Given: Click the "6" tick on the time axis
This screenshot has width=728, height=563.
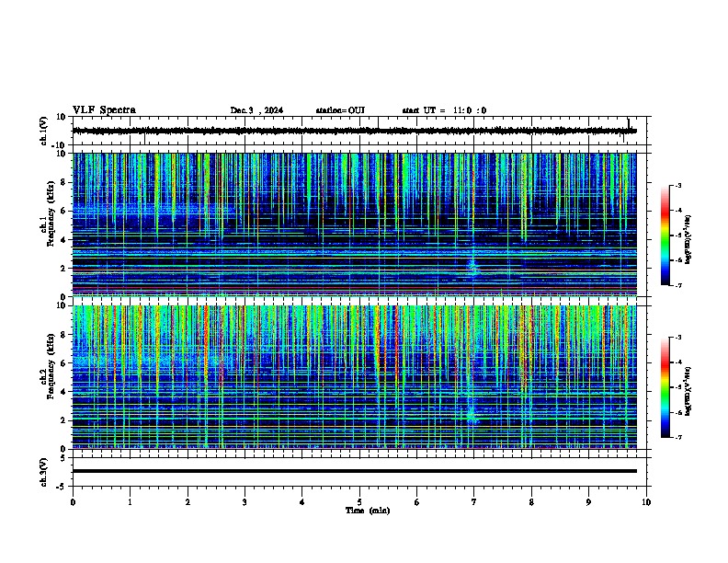Looking at the screenshot, I should pyautogui.click(x=417, y=502).
